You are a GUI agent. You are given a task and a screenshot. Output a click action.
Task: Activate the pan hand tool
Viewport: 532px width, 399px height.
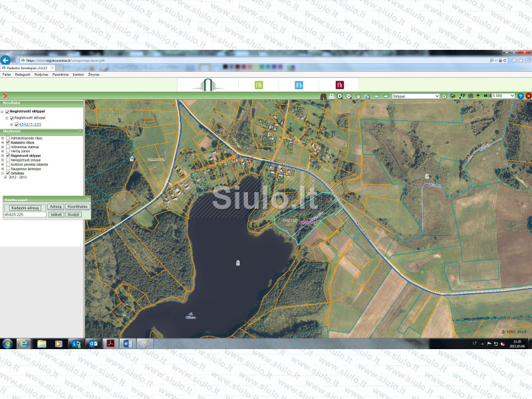[x=358, y=96]
